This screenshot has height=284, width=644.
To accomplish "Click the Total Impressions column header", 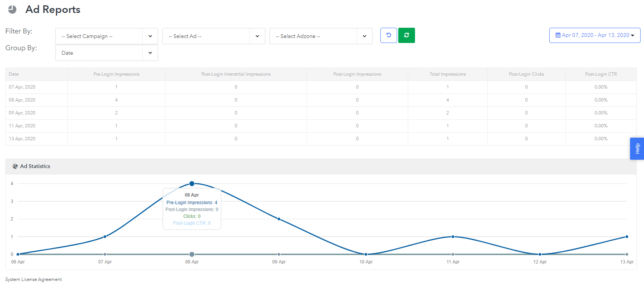I will coord(448,74).
